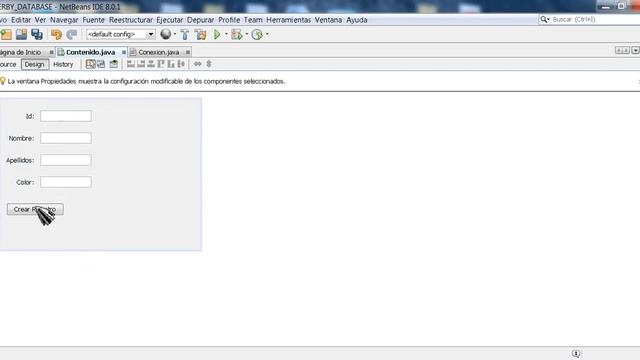Open the Ventana menu
Image resolution: width=640 pixels, height=360 pixels.
pos(328,20)
